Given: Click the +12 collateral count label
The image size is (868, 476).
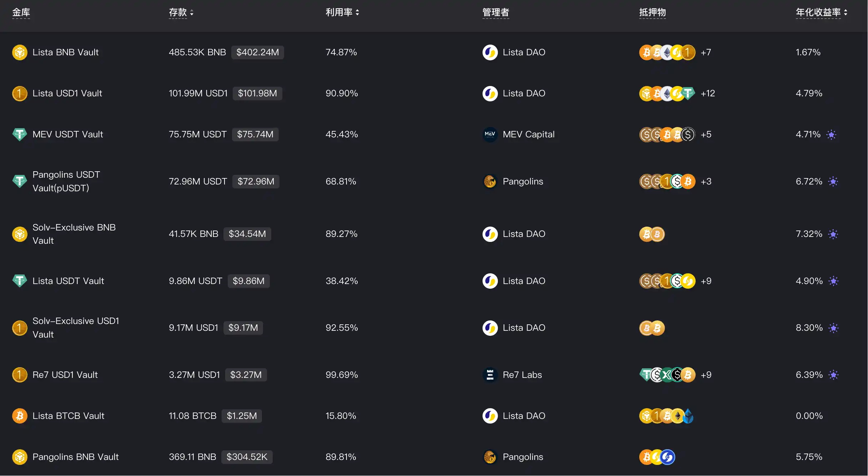Looking at the screenshot, I should pos(707,93).
